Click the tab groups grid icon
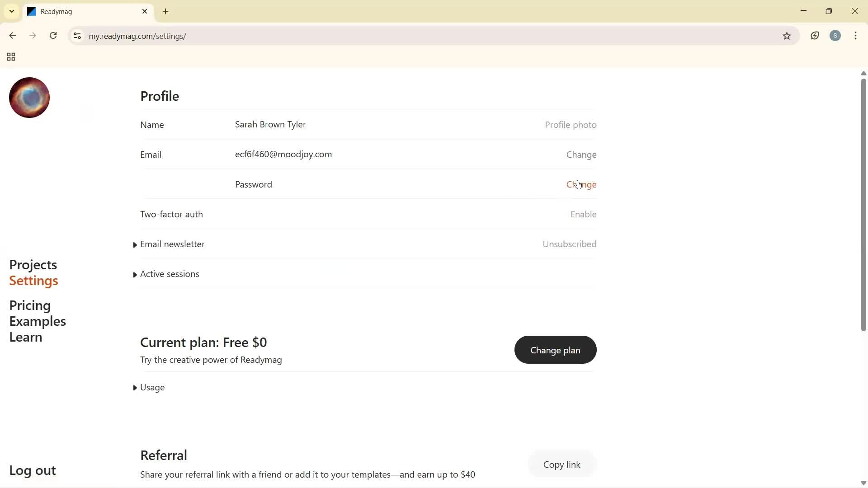Screen dimensions: 868x488 point(10,57)
